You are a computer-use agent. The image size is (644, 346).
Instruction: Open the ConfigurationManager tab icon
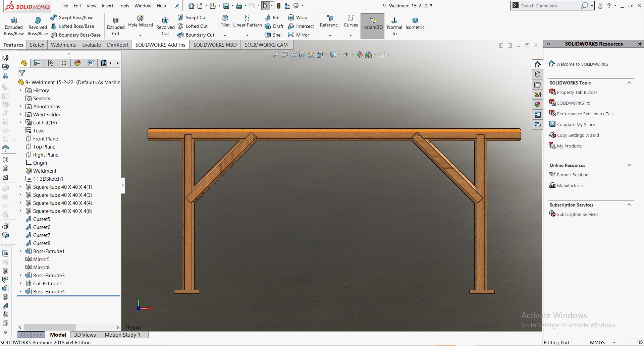(x=51, y=63)
